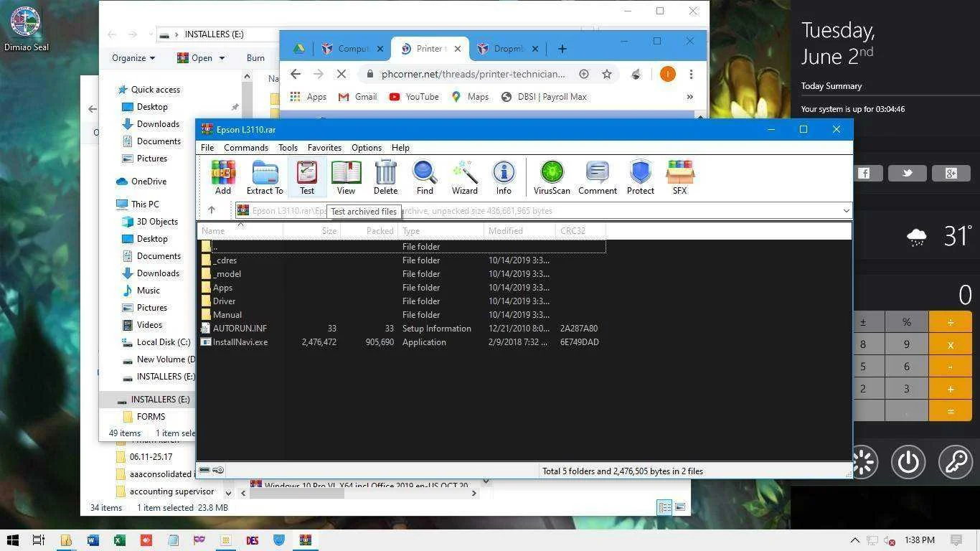Switch Explorer to large icons view

680,507
